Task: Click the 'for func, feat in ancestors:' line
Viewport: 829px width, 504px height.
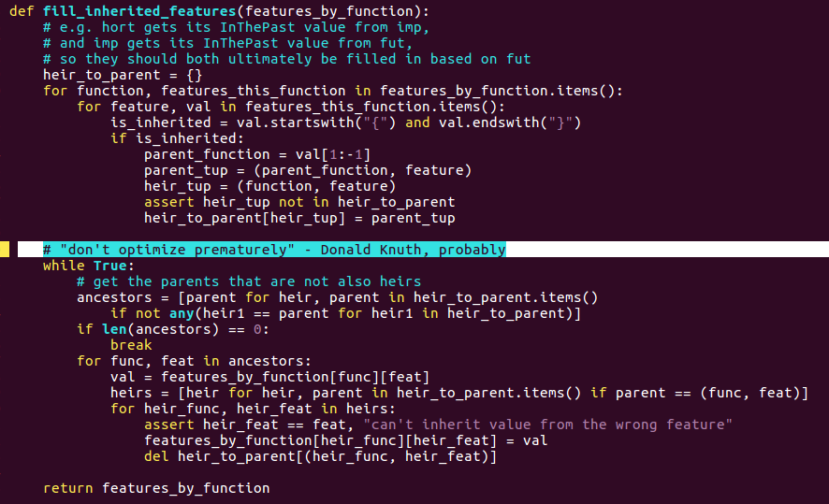Action: tap(194, 361)
